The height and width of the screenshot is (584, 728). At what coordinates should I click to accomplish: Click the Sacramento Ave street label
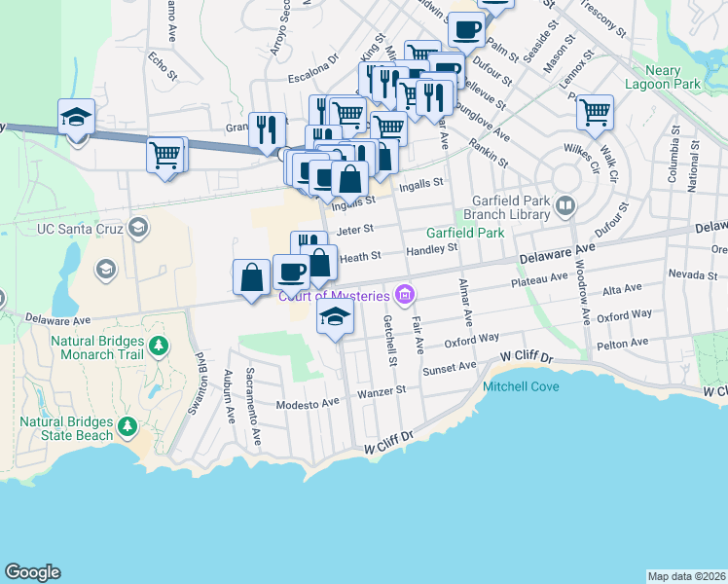click(253, 407)
